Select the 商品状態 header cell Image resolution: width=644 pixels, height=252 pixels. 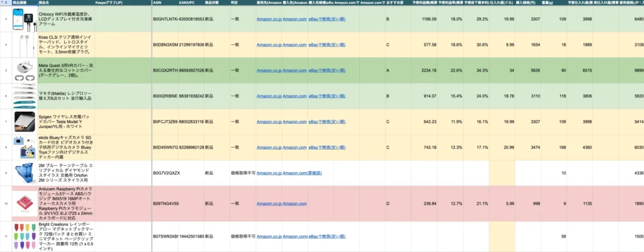coord(216,3)
